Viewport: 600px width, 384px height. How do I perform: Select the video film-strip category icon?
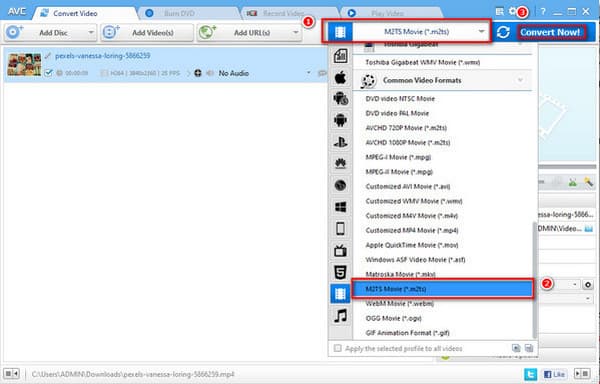(x=340, y=294)
